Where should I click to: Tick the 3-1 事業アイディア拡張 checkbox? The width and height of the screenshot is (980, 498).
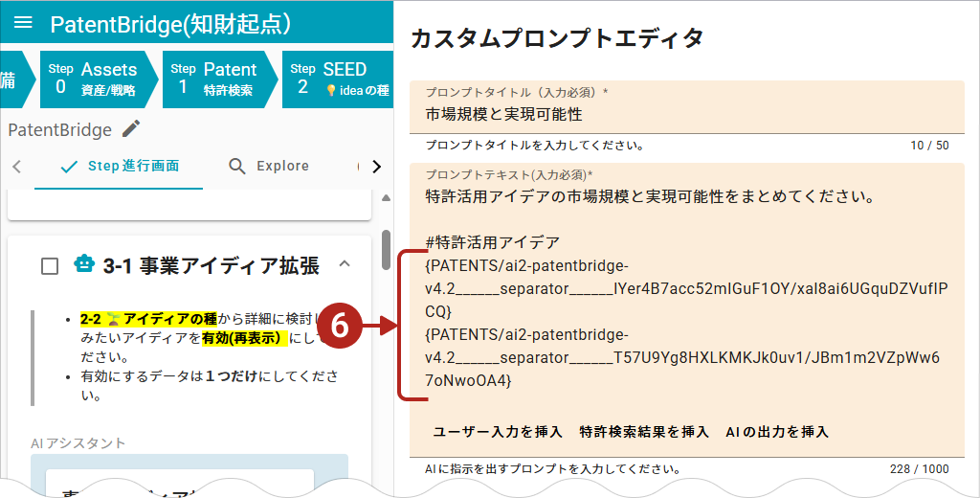coord(50,266)
